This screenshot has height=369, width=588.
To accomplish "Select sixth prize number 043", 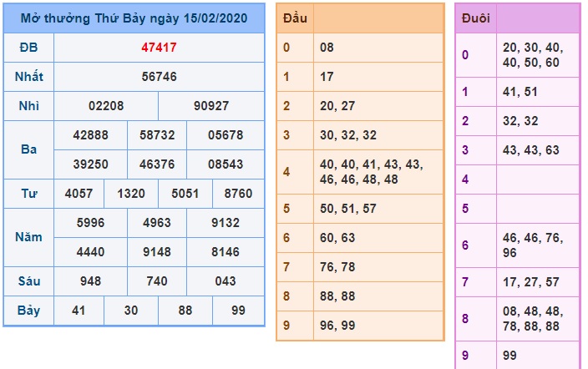I will point(226,281).
